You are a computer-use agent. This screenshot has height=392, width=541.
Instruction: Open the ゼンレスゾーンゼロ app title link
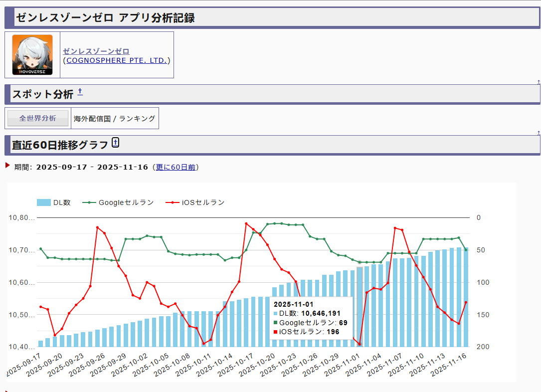pos(96,51)
